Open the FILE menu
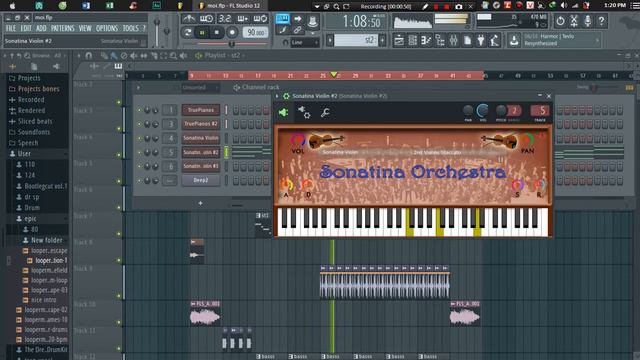 pos(11,29)
